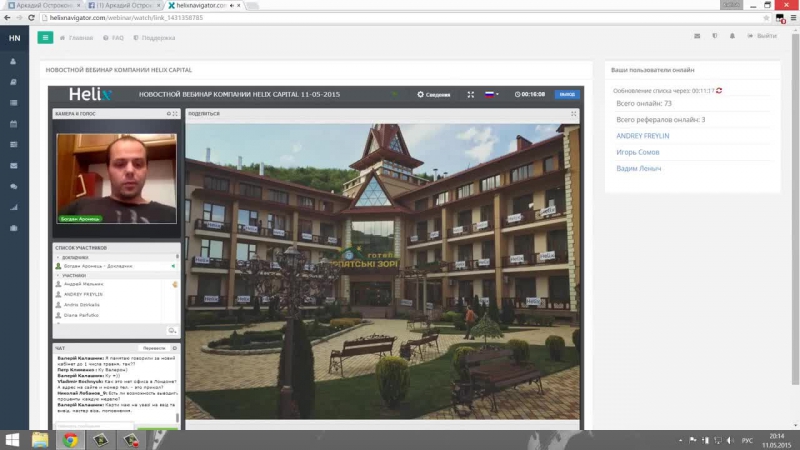The width and height of the screenshot is (800, 450).
Task: Open the chat bubbles icon in sidebar
Action: tap(14, 187)
